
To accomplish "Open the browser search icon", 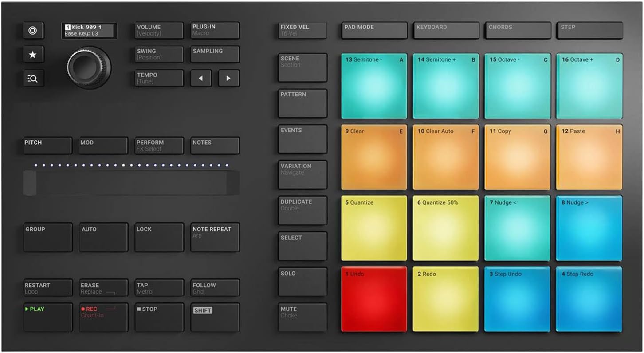I will 32,78.
